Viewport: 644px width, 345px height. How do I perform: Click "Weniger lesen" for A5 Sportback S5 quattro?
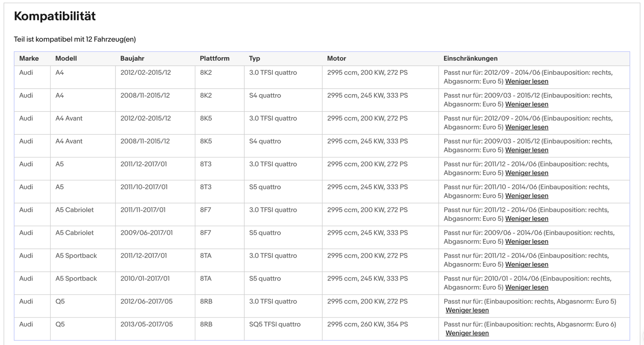pos(526,287)
